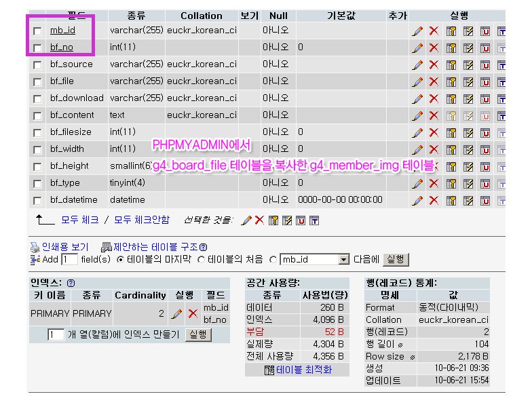This screenshot has height=407, width=532.
Task: Open the mb_id column dropdown
Action: (343, 259)
